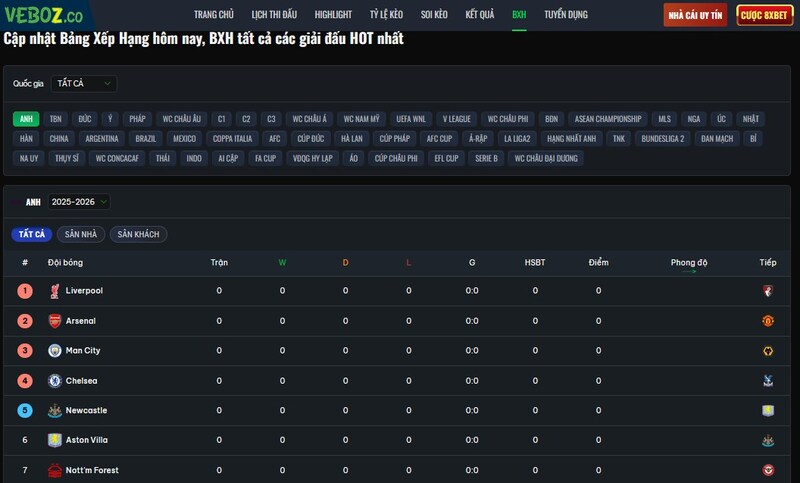Click the ASEAN CHAMPIONSHIP chip
Screen dimensions: 800x483
coord(608,119)
